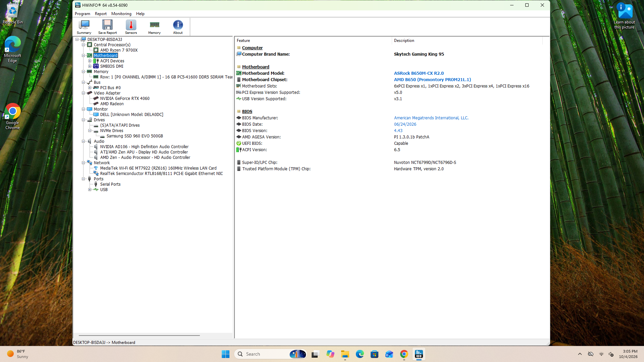
Task: Open Recycle Bin desktop icon
Action: (x=13, y=13)
